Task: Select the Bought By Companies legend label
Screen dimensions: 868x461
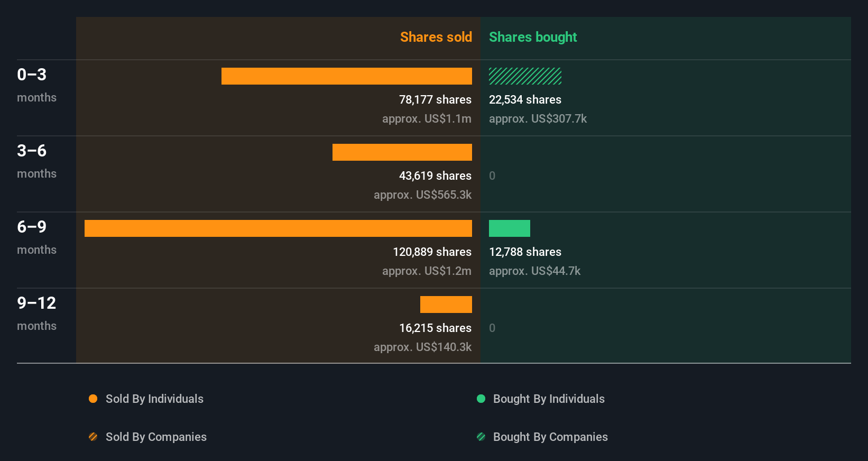Action: point(550,437)
